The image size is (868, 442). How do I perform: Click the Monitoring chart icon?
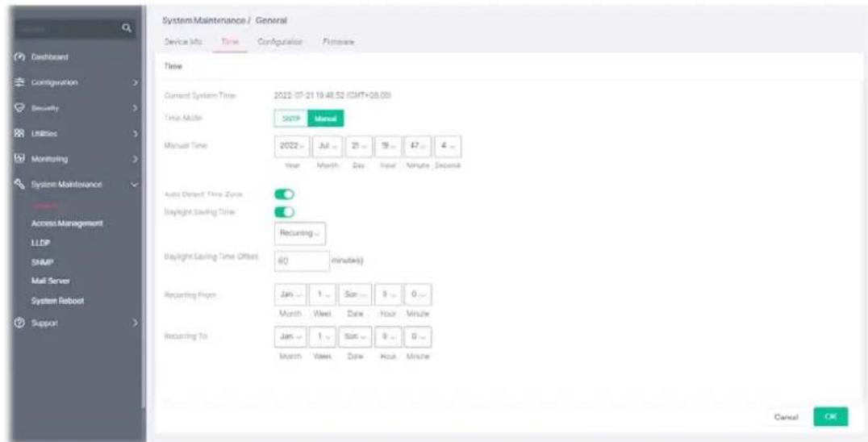click(19, 159)
